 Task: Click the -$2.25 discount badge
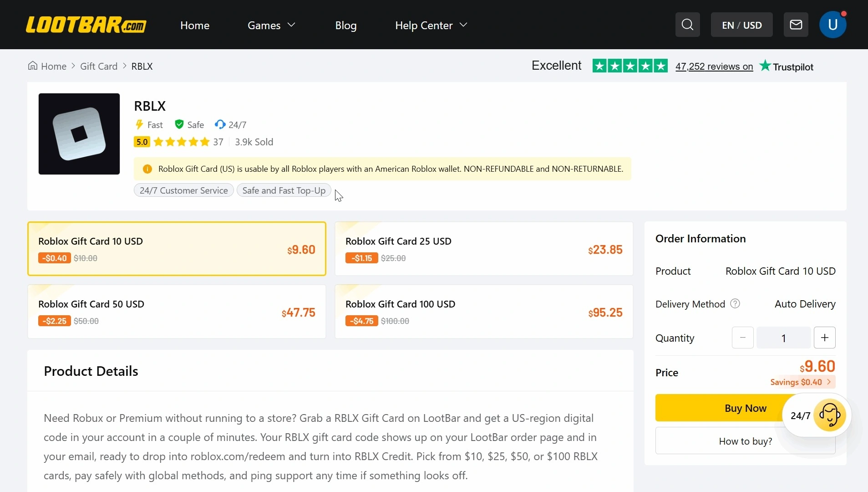point(55,321)
